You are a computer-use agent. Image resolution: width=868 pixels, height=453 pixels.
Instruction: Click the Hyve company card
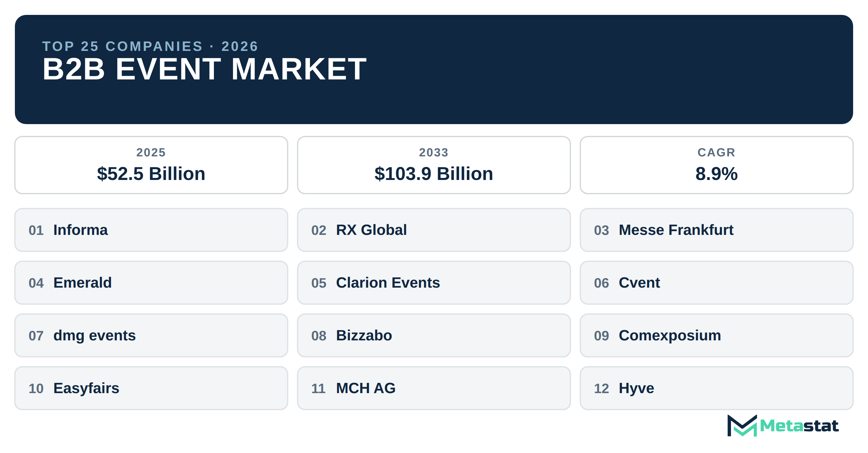point(716,388)
